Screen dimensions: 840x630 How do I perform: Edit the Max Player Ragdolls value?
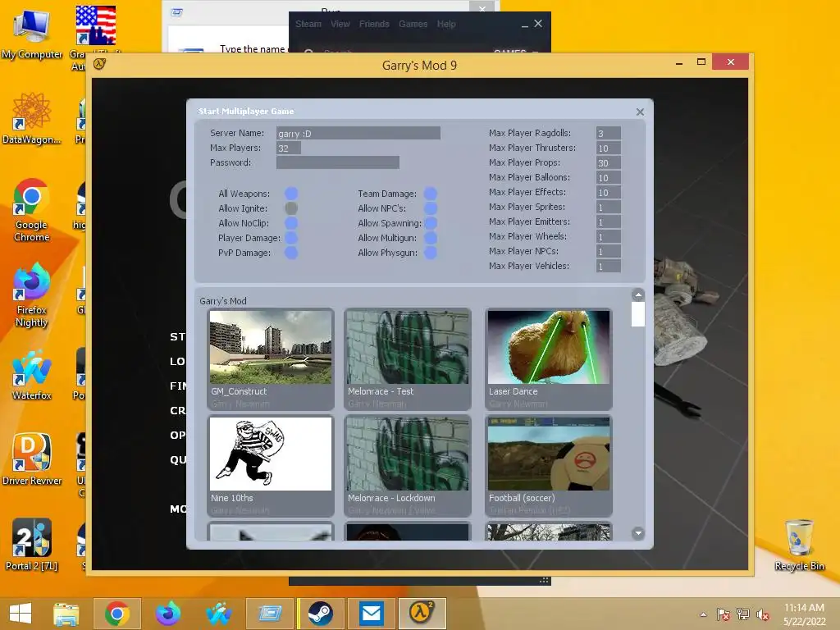(608, 133)
